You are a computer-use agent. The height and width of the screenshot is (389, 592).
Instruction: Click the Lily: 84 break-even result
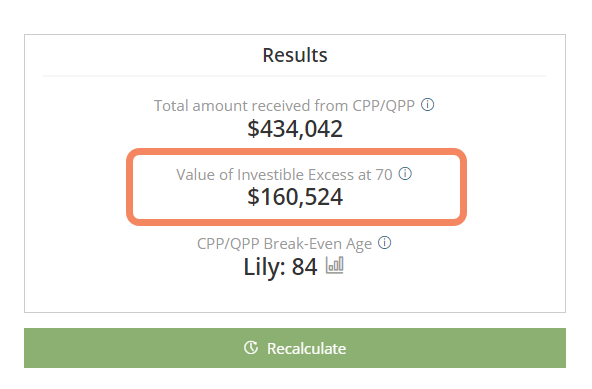pyautogui.click(x=280, y=267)
